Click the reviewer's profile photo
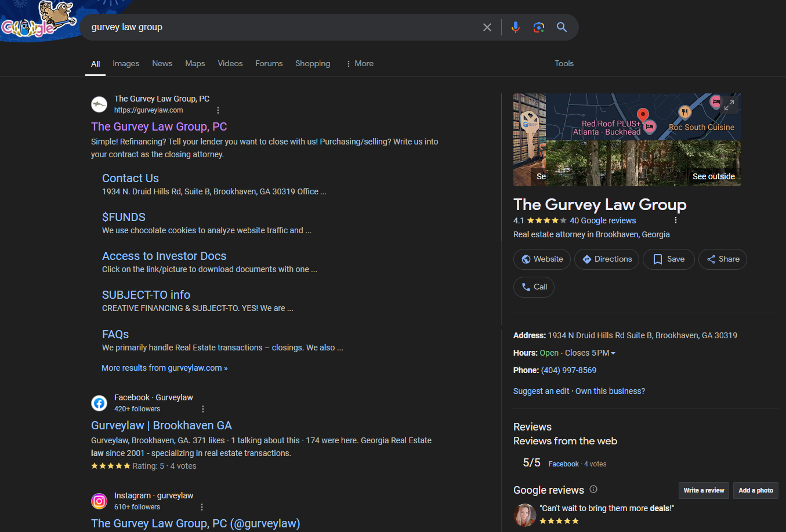Screen dimensions: 786x532 [x=525, y=515]
